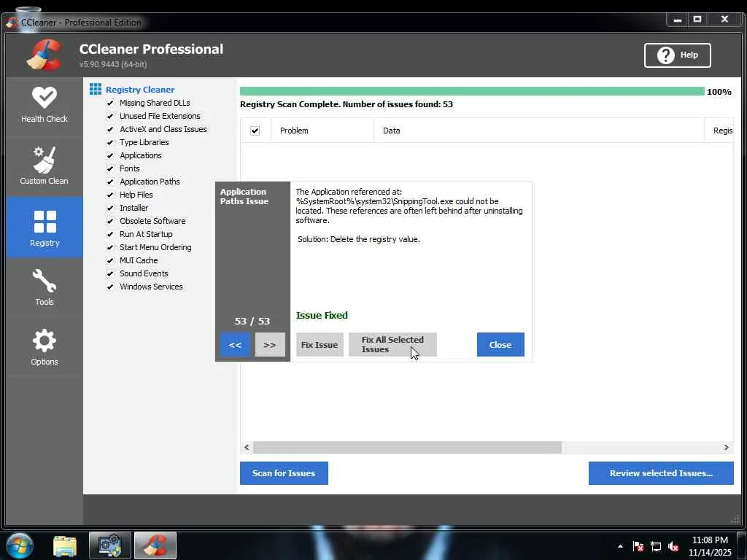Toggle Installer checkbox
Image resolution: width=747 pixels, height=560 pixels.
point(110,208)
